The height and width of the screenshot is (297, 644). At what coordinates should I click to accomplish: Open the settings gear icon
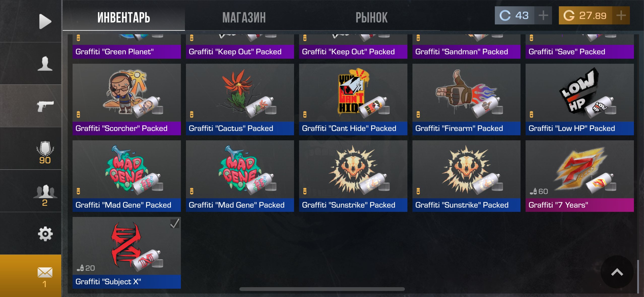tap(45, 234)
